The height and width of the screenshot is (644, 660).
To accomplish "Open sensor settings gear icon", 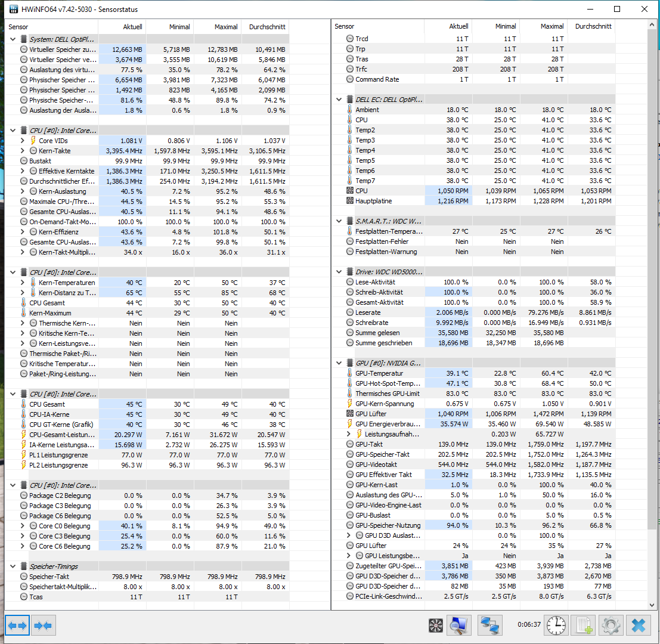I will point(611,626).
